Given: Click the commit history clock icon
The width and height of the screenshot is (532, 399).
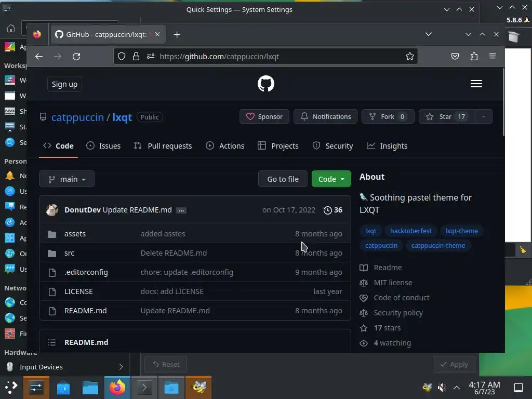Looking at the screenshot, I should click(327, 210).
